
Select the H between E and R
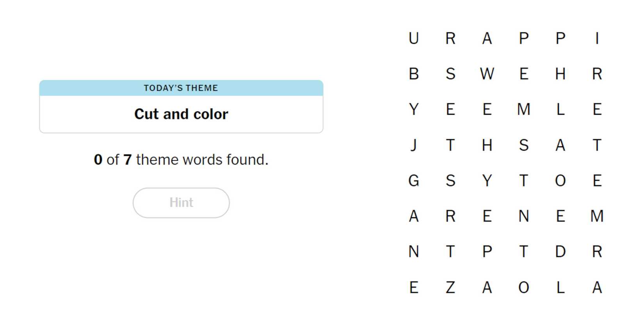[560, 74]
